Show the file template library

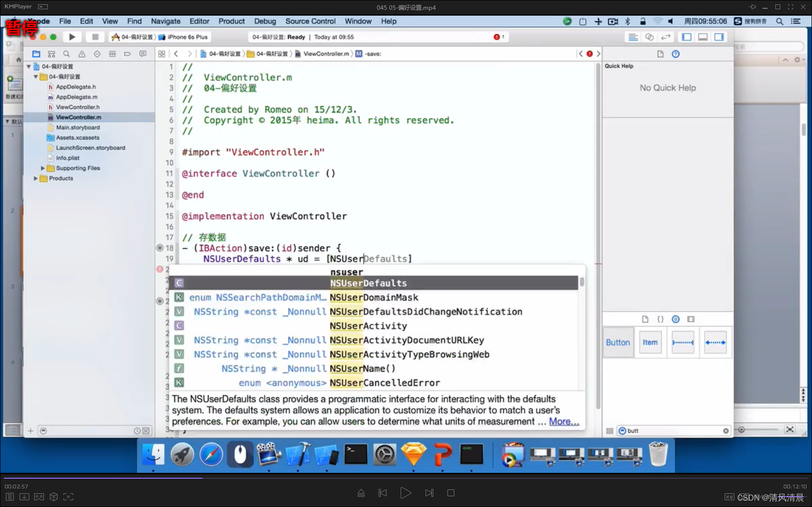coord(645,319)
